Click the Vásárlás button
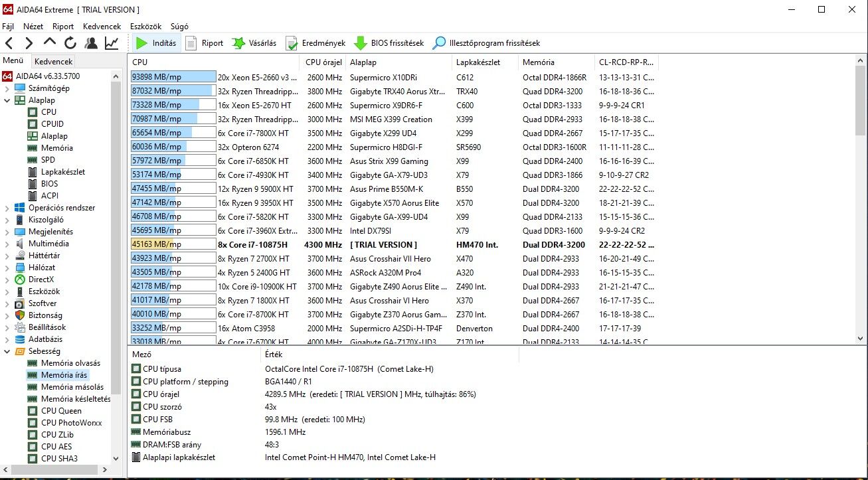Screen dimensions: 868x480 click(254, 43)
